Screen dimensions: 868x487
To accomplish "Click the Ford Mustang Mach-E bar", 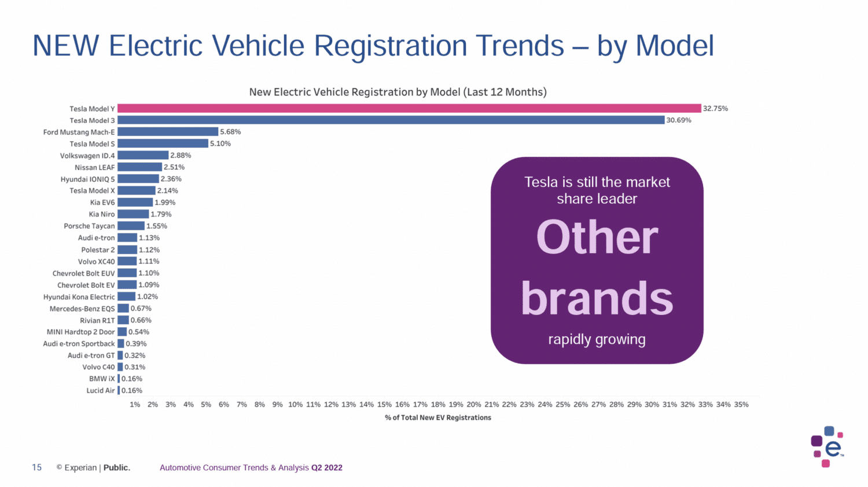I will pyautogui.click(x=168, y=132).
